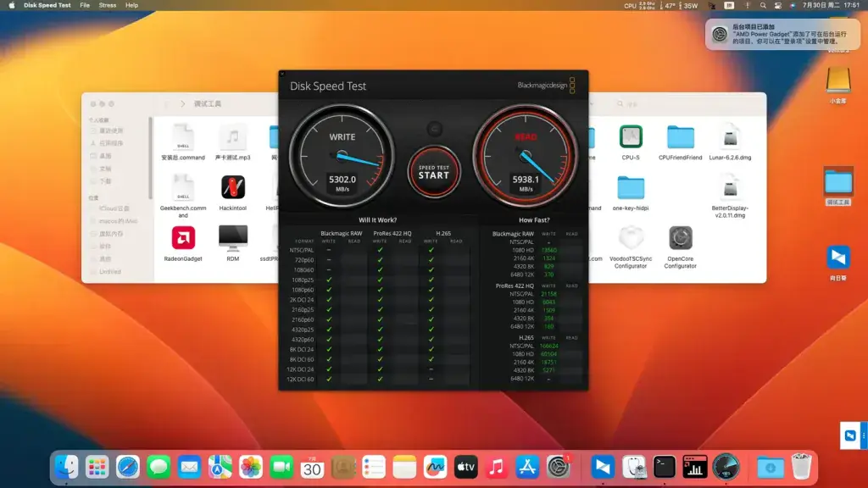Click the AMD Power Gadget notification banner
Screen dimensions: 868x488
pos(782,34)
